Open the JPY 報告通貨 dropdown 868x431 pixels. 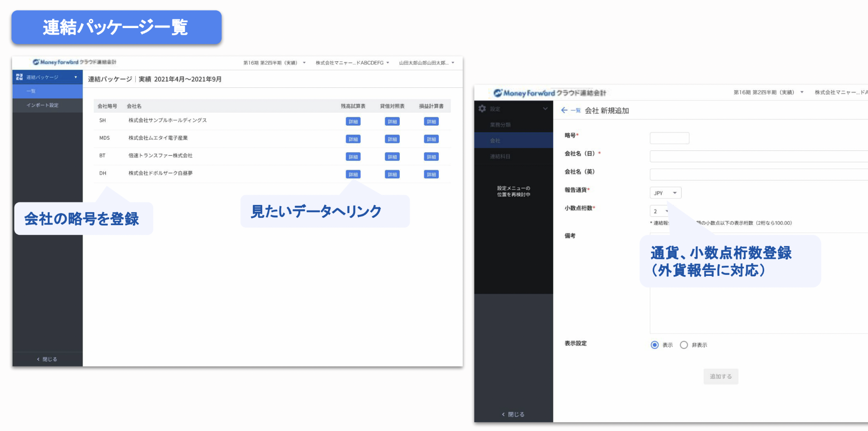(x=666, y=193)
